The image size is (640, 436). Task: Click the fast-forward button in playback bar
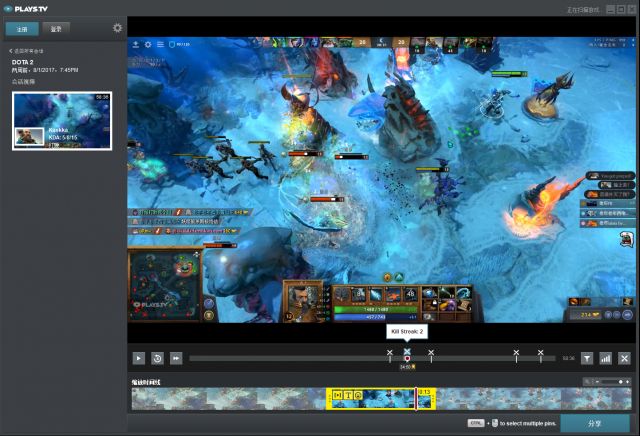pyautogui.click(x=176, y=358)
